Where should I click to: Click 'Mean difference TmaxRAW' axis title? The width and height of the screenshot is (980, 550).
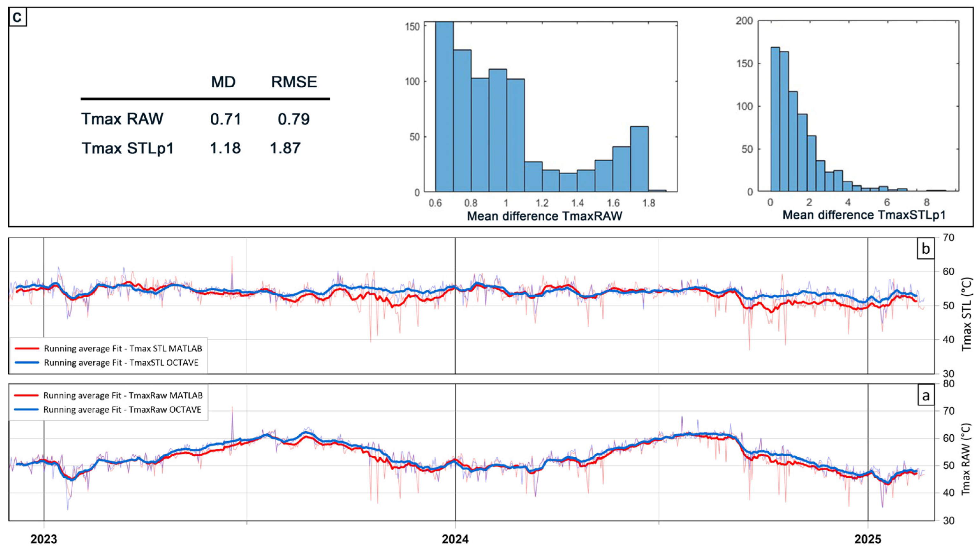click(x=544, y=216)
